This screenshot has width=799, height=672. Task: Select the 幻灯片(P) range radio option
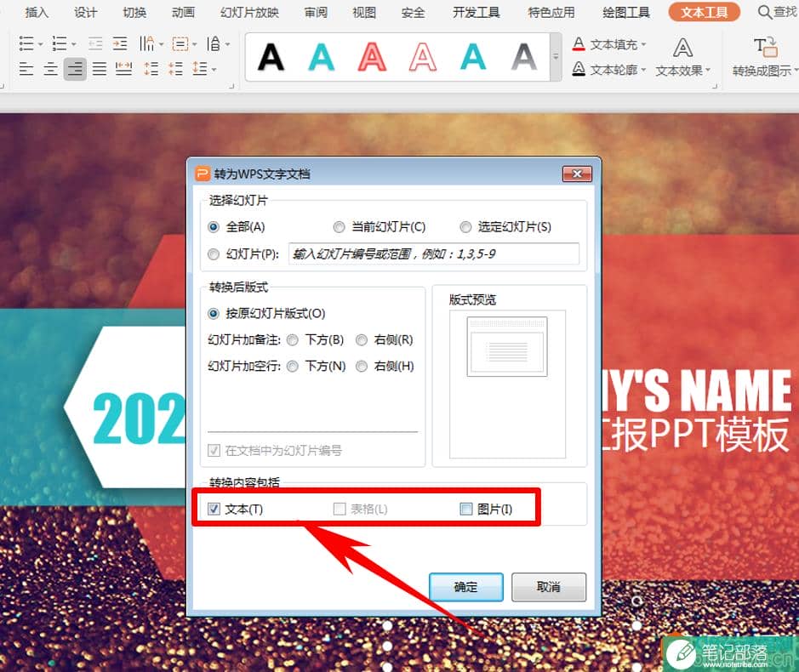coord(214,253)
